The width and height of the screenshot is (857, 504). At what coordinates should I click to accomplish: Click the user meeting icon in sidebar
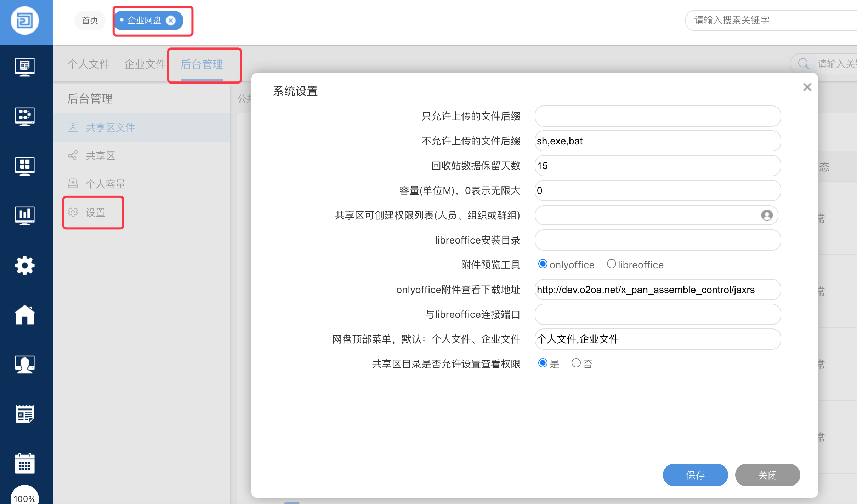(x=24, y=364)
